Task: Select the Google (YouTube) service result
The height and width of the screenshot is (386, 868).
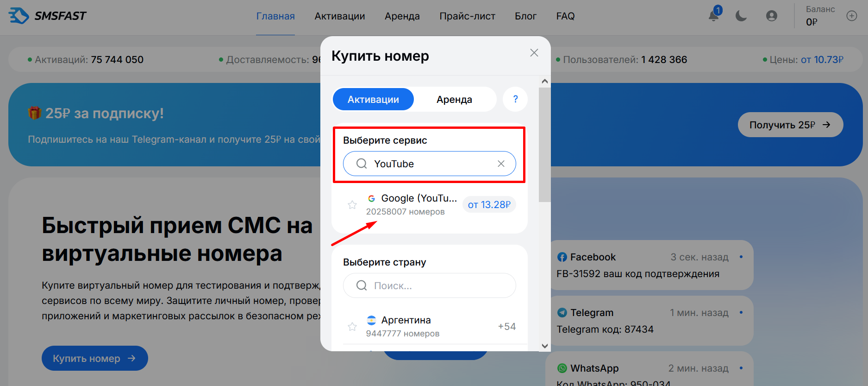Action: pos(430,205)
